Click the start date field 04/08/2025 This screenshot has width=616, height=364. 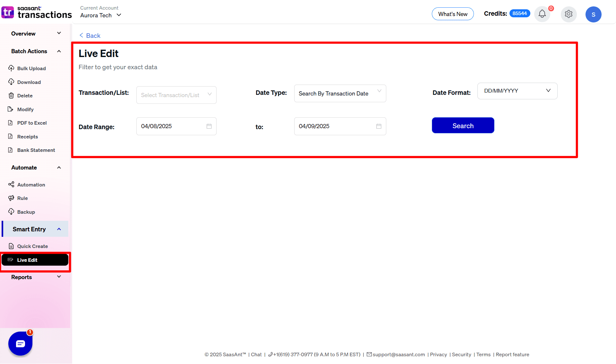point(176,126)
